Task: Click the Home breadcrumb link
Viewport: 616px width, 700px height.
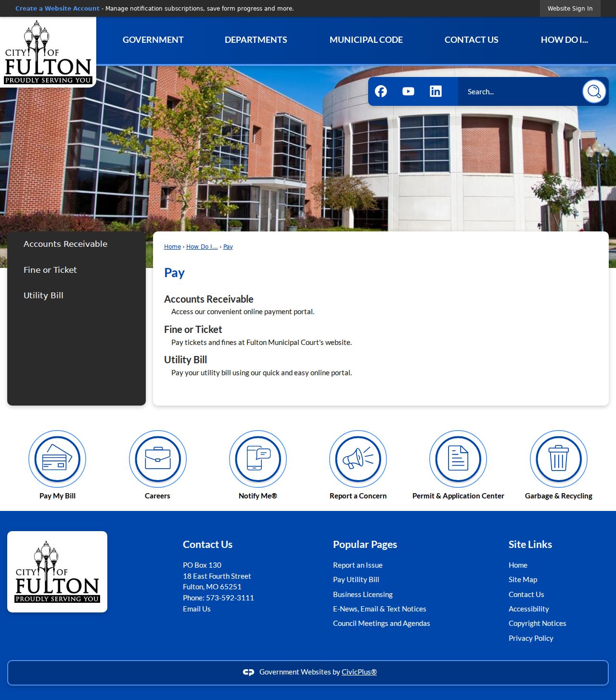Action: 172,247
